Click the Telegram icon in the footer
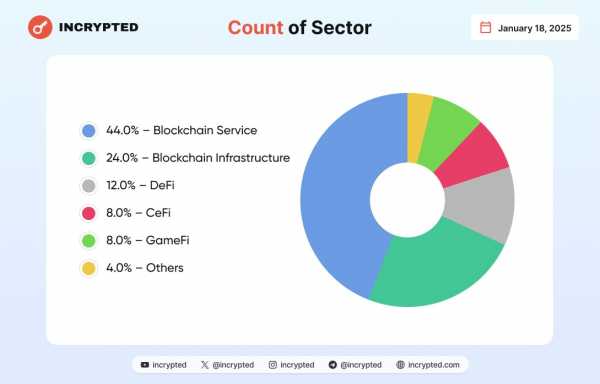This screenshot has width=600, height=384. [333, 365]
